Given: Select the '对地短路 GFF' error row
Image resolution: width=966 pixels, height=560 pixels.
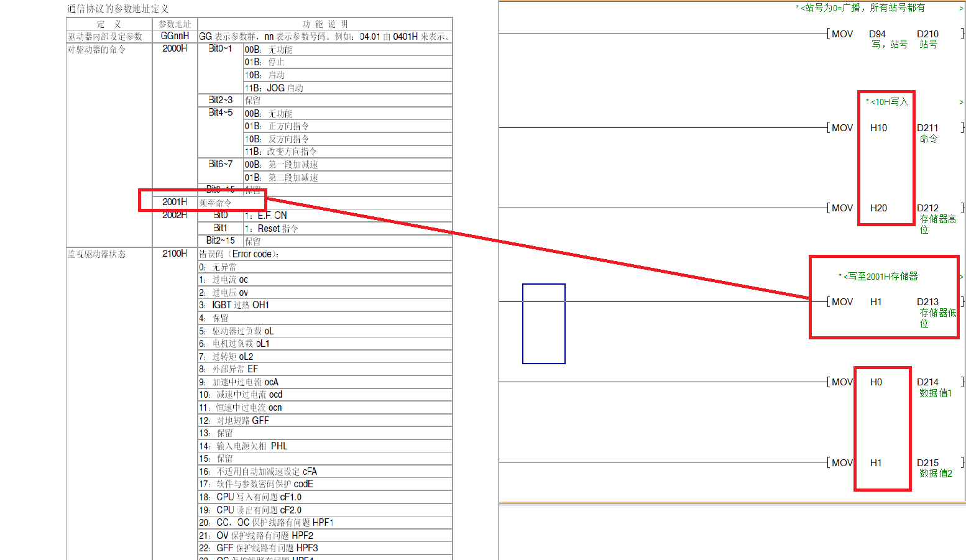Looking at the screenshot, I should click(242, 421).
